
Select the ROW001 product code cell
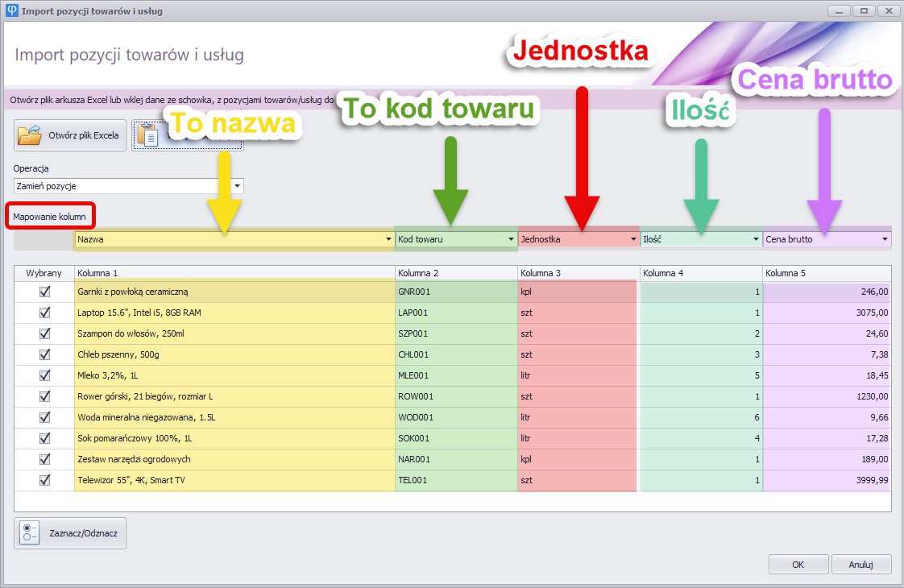456,396
